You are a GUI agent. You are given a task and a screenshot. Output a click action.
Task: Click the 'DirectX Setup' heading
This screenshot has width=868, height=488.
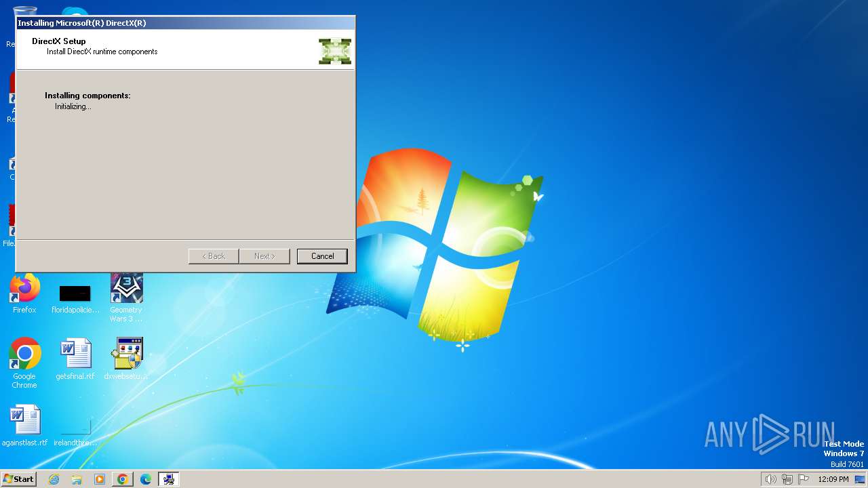pos(59,41)
